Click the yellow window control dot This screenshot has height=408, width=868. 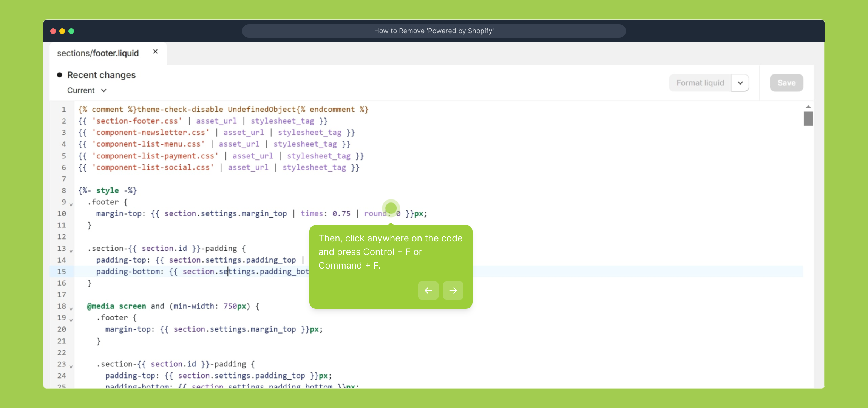point(62,31)
